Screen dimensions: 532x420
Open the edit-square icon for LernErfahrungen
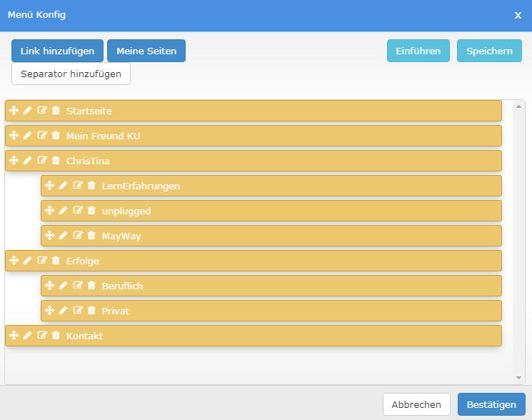78,186
